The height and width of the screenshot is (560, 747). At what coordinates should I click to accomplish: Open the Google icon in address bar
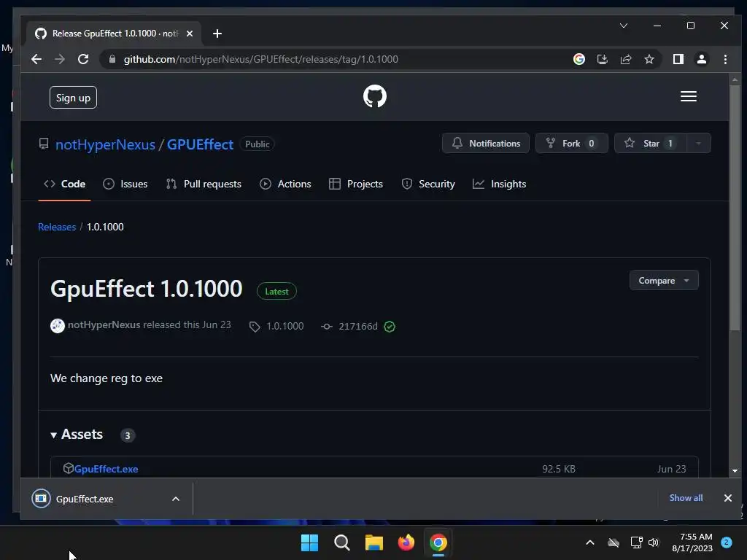pyautogui.click(x=578, y=59)
